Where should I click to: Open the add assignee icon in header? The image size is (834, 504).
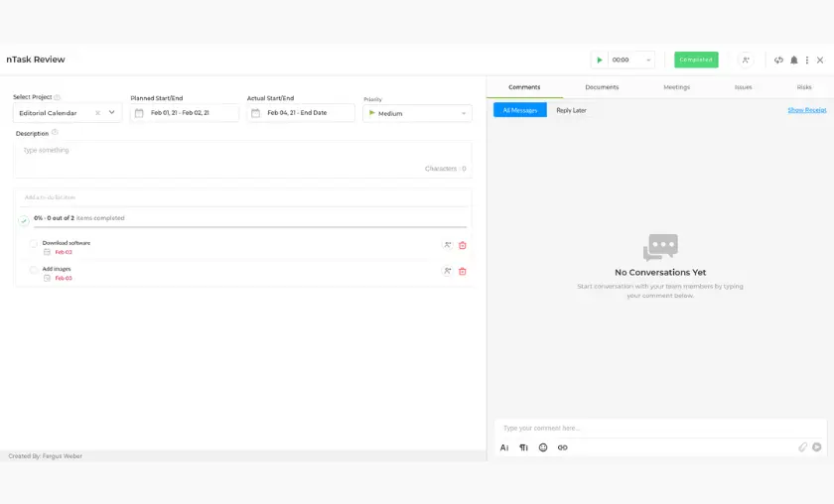coord(746,61)
